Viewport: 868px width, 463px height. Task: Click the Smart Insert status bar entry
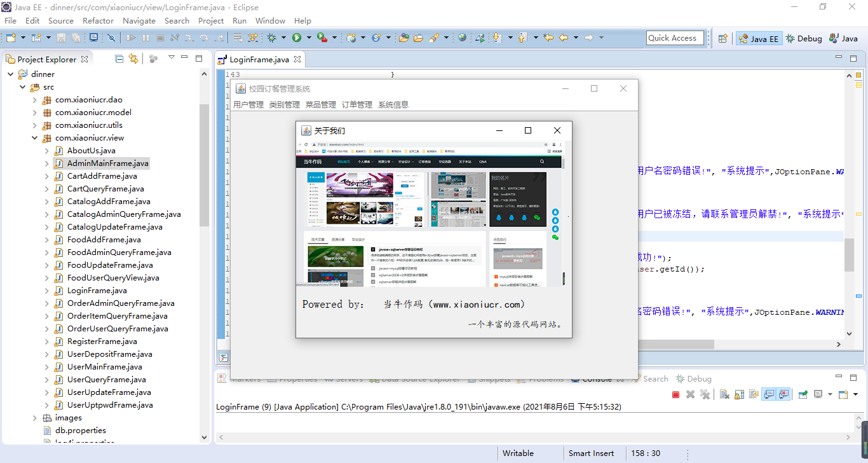tap(591, 453)
